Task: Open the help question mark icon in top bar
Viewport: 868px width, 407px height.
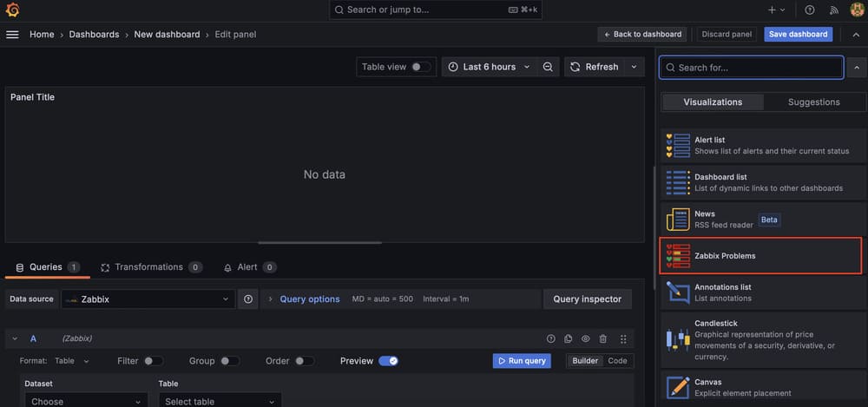Action: (809, 10)
